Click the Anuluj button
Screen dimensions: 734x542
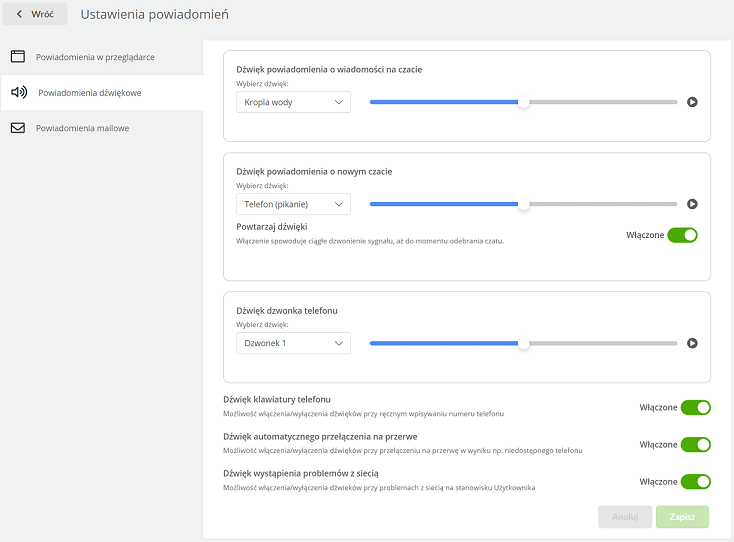pos(625,517)
